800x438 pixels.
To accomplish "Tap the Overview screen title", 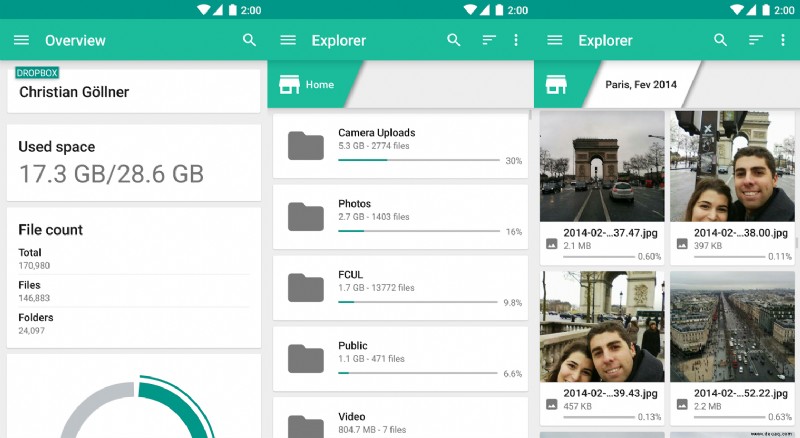I will pyautogui.click(x=76, y=40).
